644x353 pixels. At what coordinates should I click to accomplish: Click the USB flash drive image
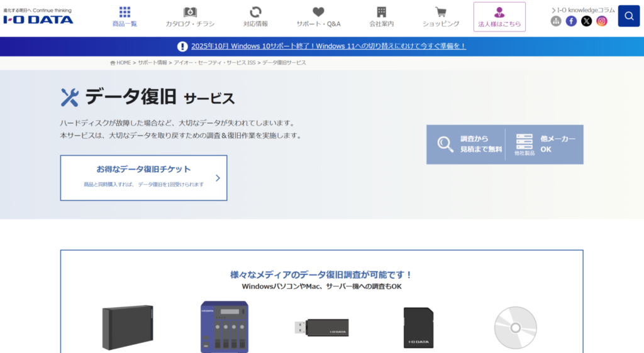pyautogui.click(x=322, y=327)
